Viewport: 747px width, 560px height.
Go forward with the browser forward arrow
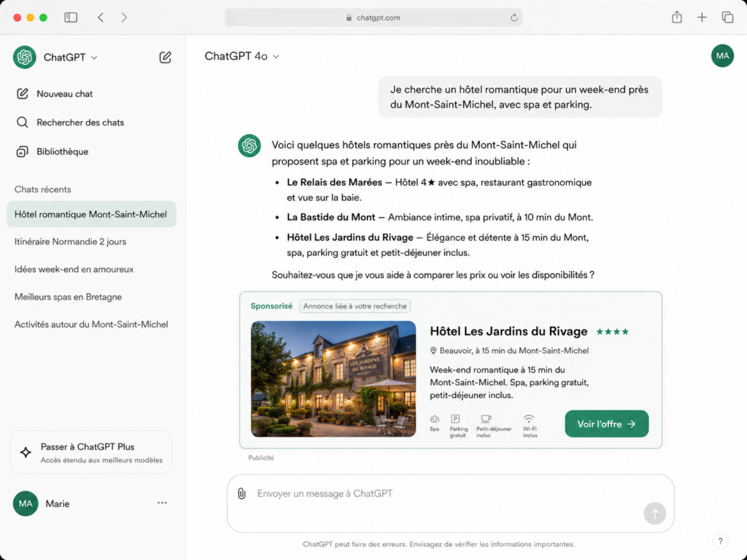[124, 17]
